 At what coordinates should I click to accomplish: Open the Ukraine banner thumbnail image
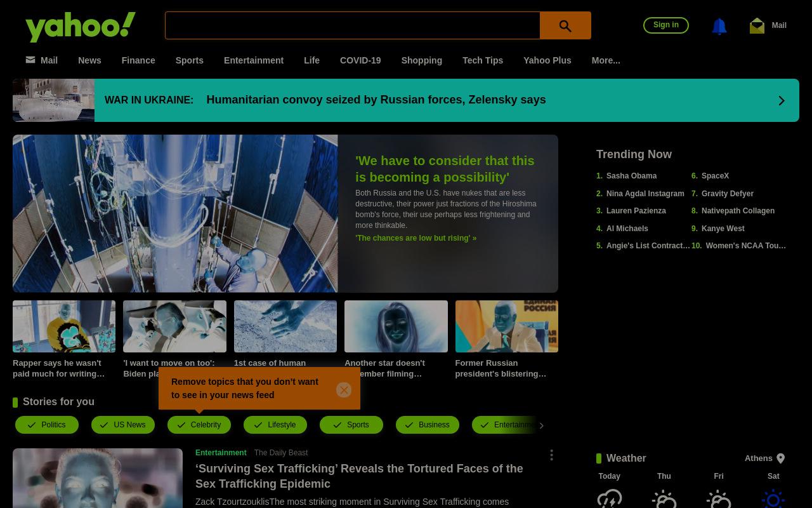[x=53, y=100]
